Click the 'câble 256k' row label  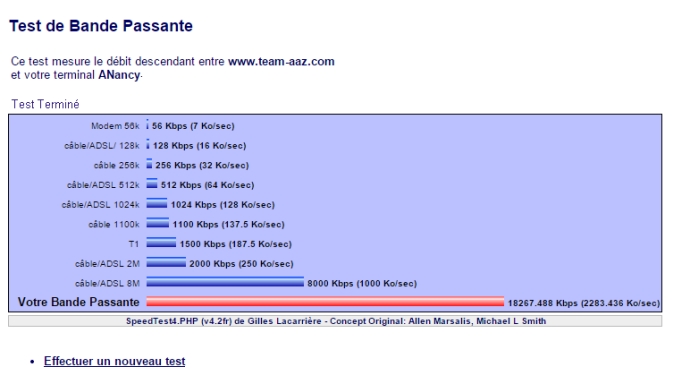(117, 165)
